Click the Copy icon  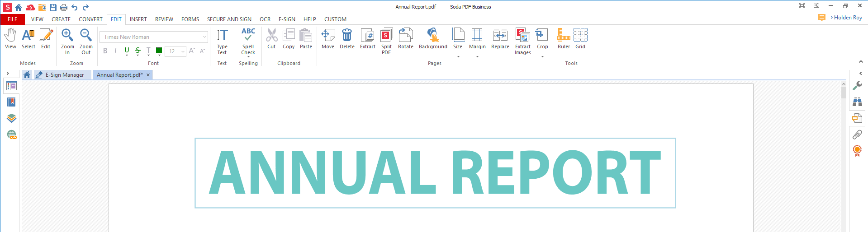pos(289,39)
